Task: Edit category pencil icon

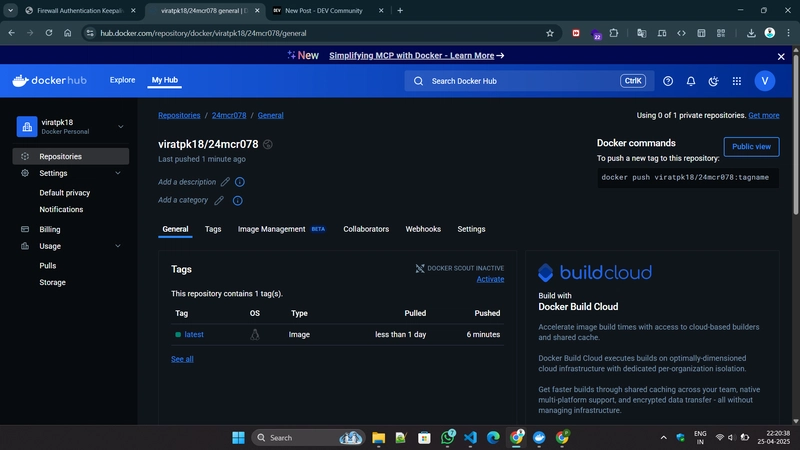Action: [x=219, y=201]
